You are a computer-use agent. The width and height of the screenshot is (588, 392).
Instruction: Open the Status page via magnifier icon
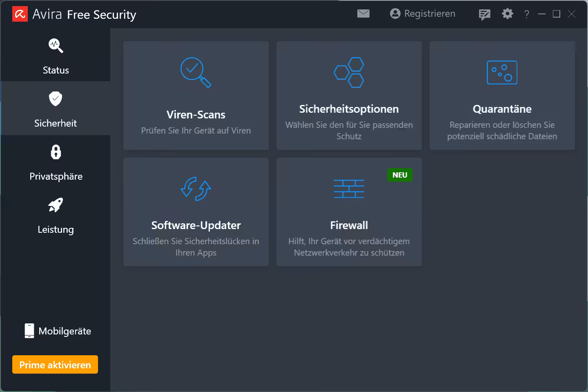click(56, 46)
